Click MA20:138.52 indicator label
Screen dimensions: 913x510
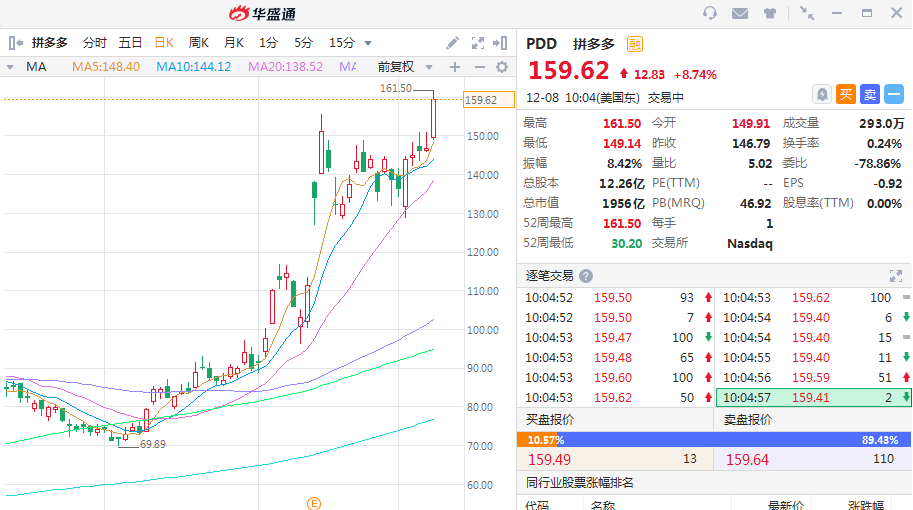(285, 67)
